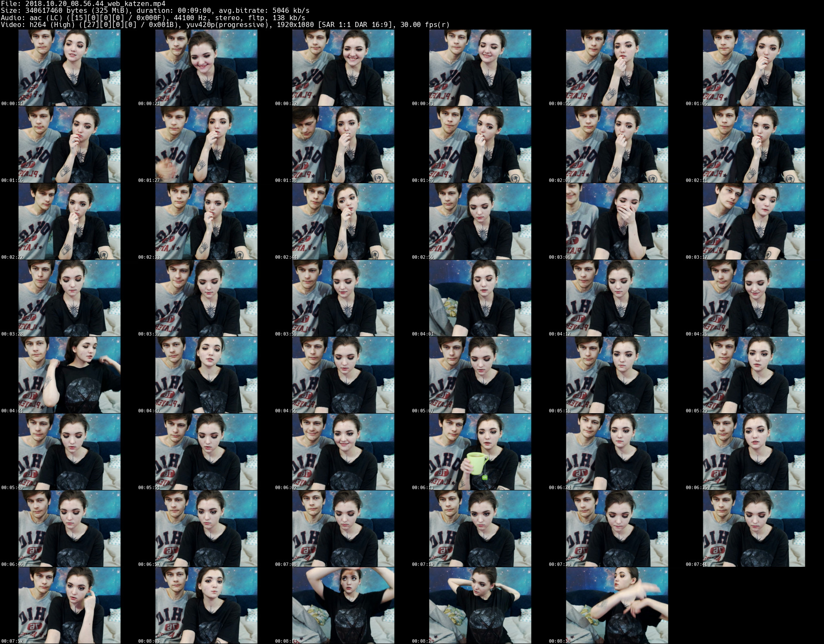
Task: Select the frame at 00:01:49
Action: coord(480,145)
